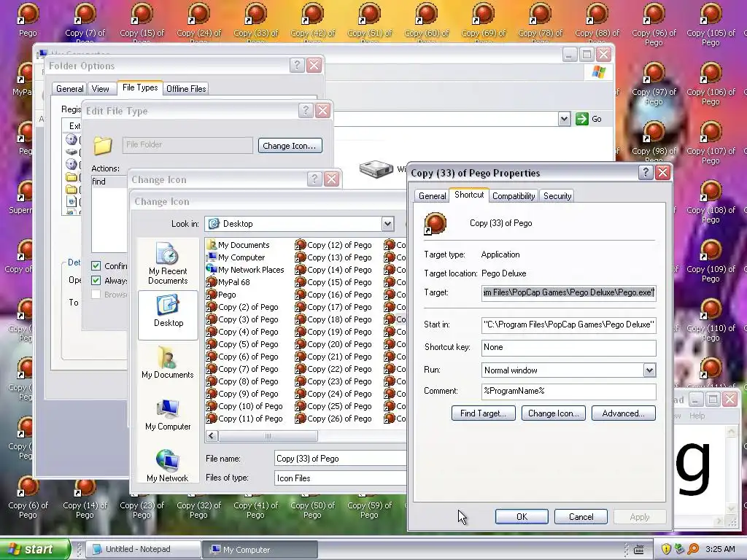
Task: Expand the My Computer address bar dropdown
Action: click(x=564, y=119)
